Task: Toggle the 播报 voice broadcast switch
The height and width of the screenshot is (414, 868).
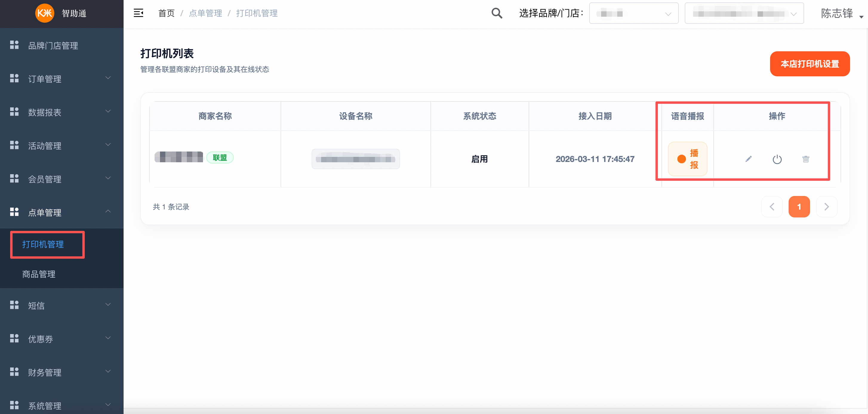Action: tap(687, 159)
